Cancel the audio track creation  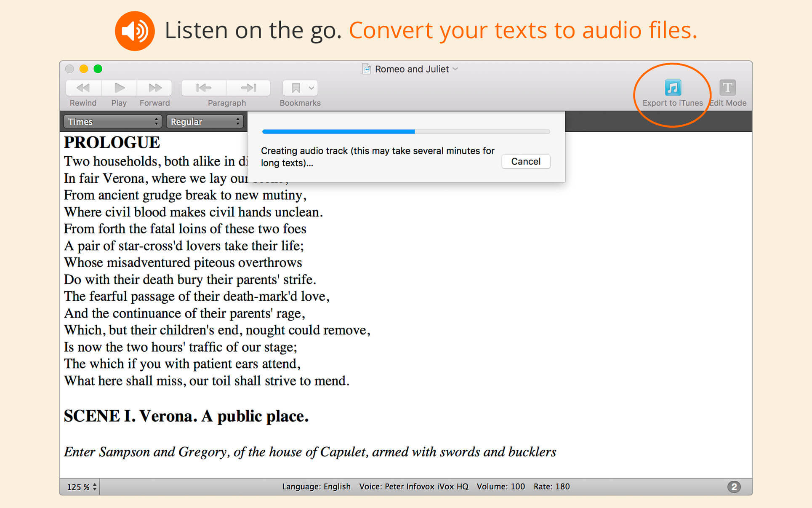pyautogui.click(x=525, y=161)
